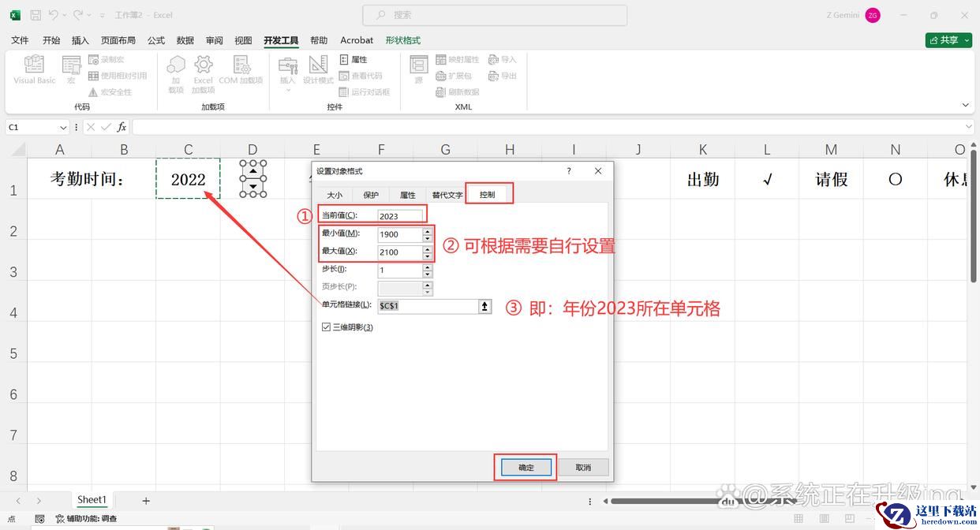Increase the minimum value with up arrow
This screenshot has width=980, height=530.
[x=428, y=231]
